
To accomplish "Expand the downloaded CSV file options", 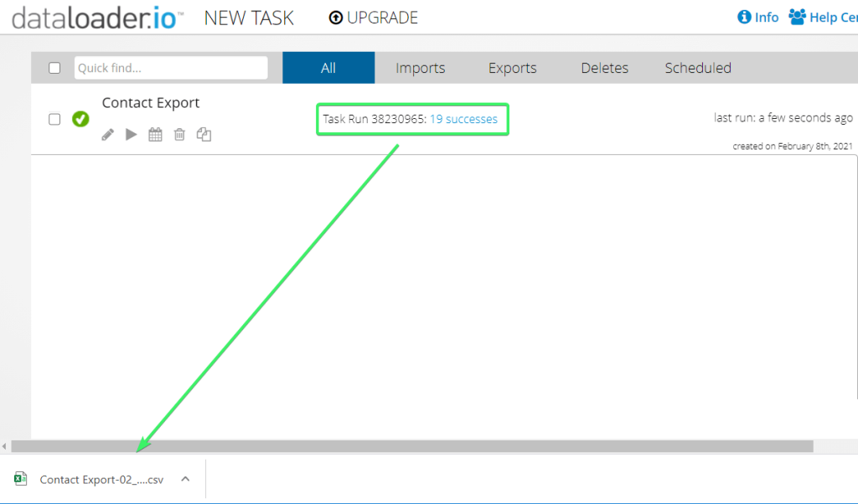I will [184, 479].
